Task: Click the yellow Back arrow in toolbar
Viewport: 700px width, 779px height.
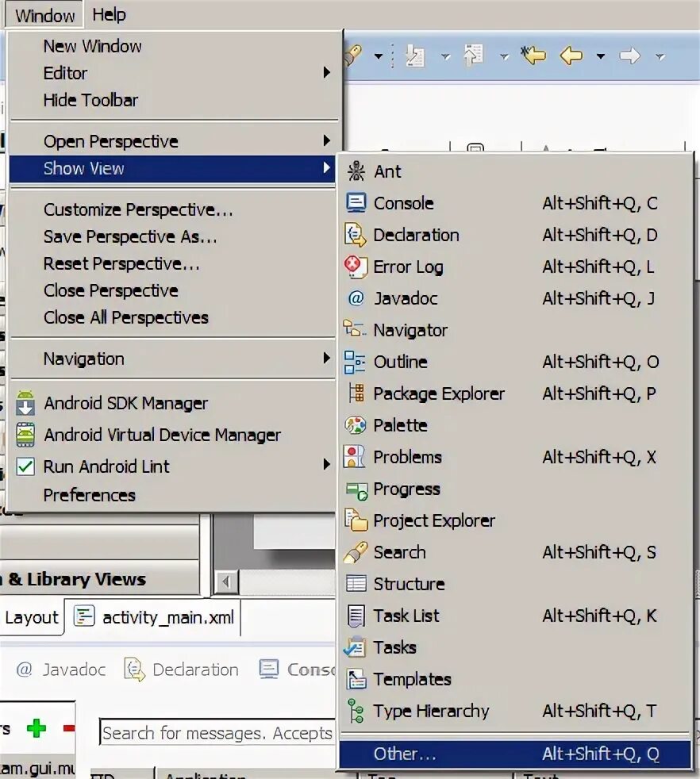Action: click(x=571, y=56)
